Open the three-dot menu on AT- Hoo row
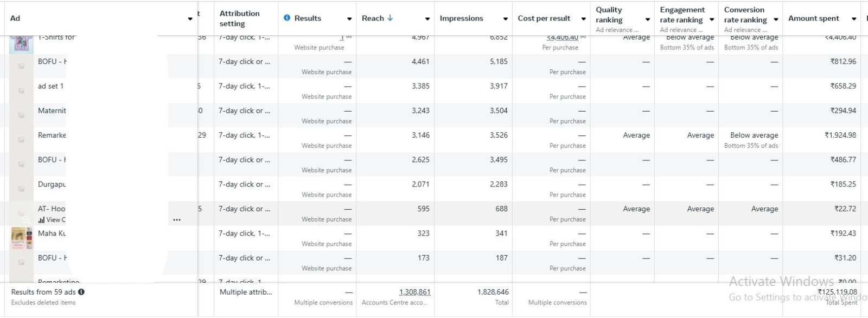The image size is (868, 318). coord(177,220)
